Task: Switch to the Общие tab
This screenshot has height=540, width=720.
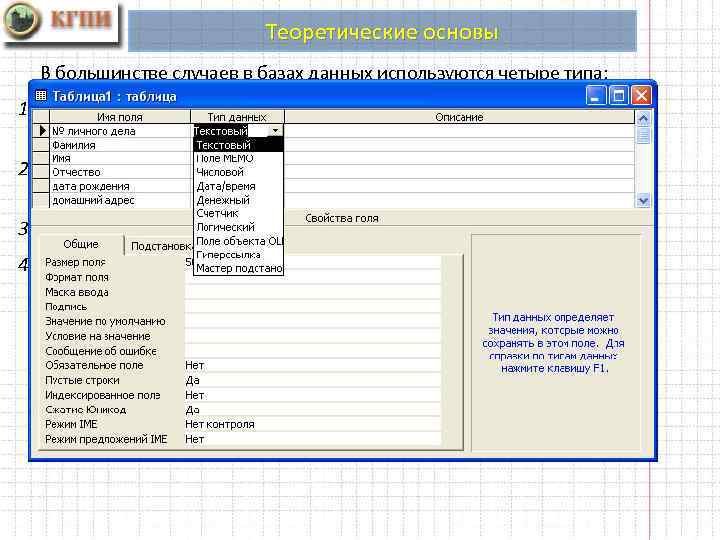Action: pyautogui.click(x=81, y=244)
